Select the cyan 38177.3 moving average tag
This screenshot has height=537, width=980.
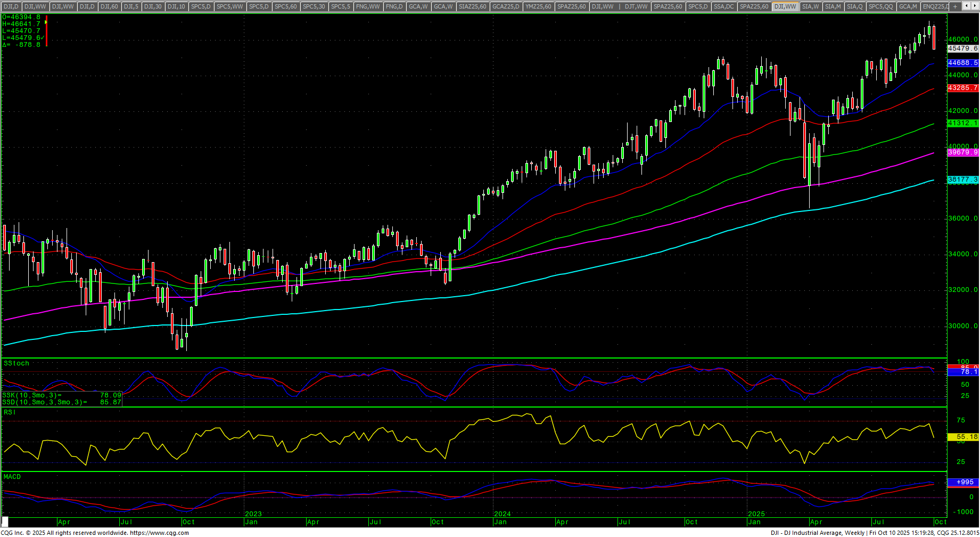click(962, 180)
